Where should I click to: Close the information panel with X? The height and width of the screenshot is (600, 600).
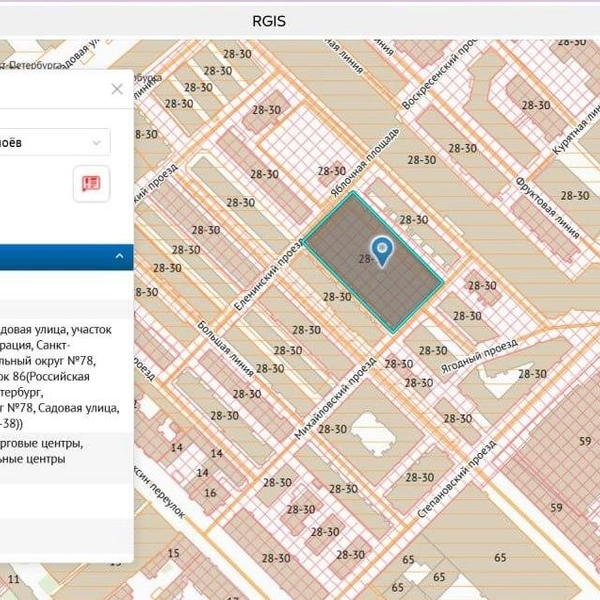[117, 89]
